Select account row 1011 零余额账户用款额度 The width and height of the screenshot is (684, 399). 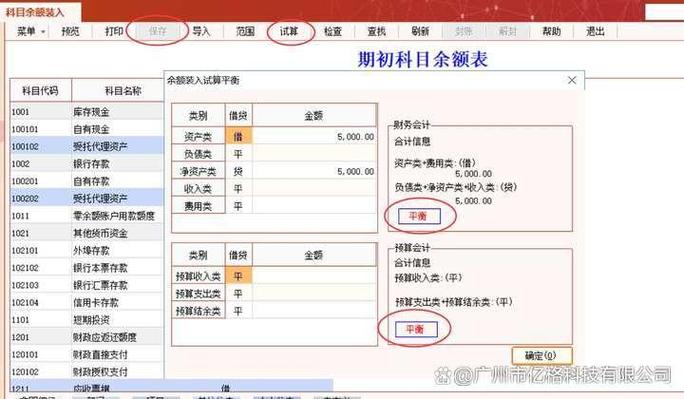[86, 216]
